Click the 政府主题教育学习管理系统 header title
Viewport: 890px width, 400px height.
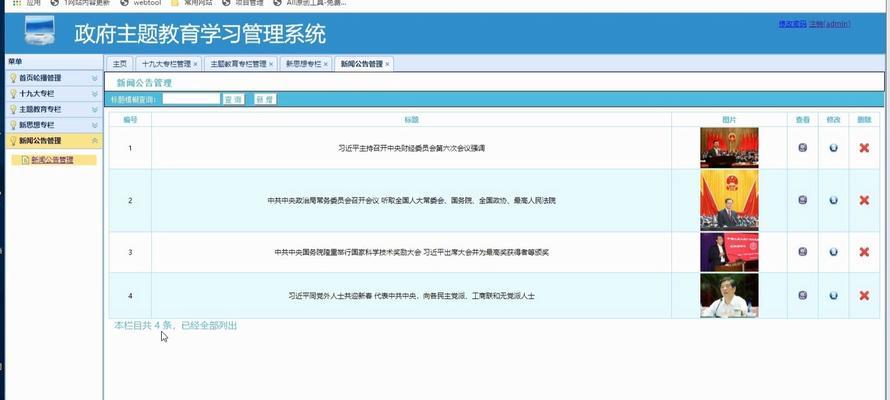[x=200, y=34]
